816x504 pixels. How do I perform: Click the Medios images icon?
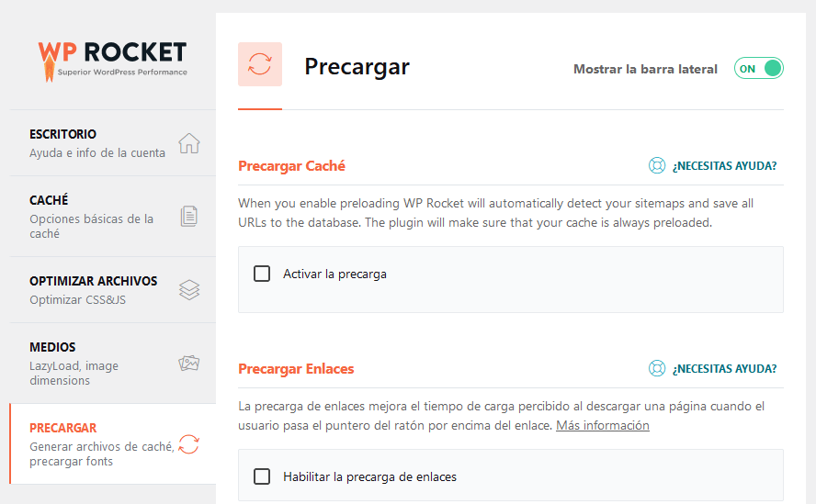pyautogui.click(x=188, y=364)
